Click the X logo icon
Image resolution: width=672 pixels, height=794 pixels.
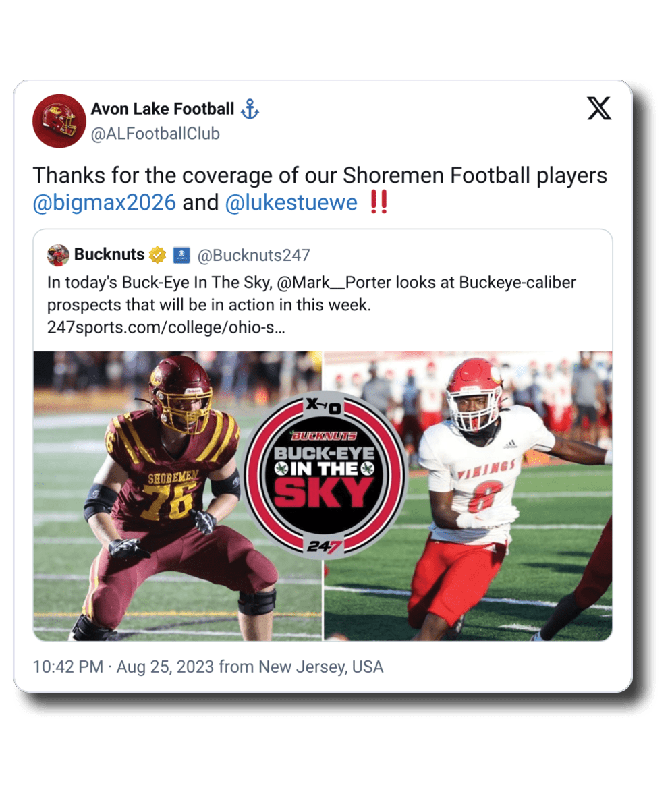click(x=599, y=109)
